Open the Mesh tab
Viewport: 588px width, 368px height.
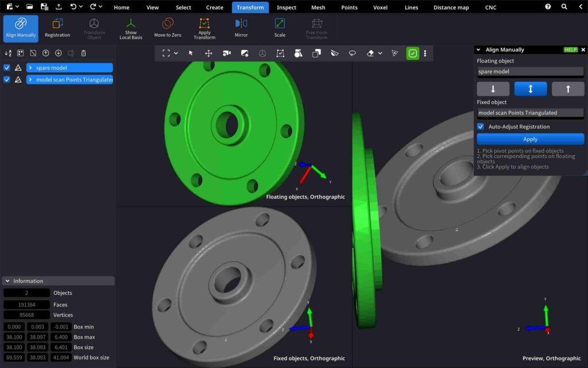(318, 7)
